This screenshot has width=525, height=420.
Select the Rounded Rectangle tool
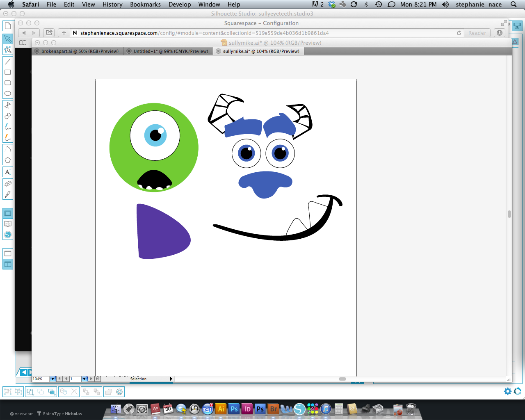(8, 83)
